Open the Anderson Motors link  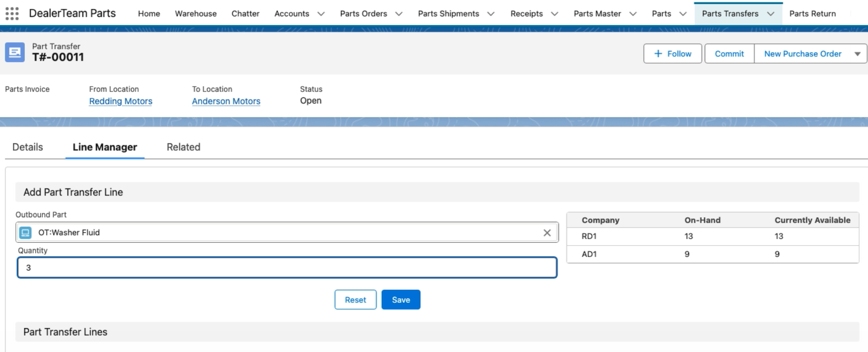226,101
